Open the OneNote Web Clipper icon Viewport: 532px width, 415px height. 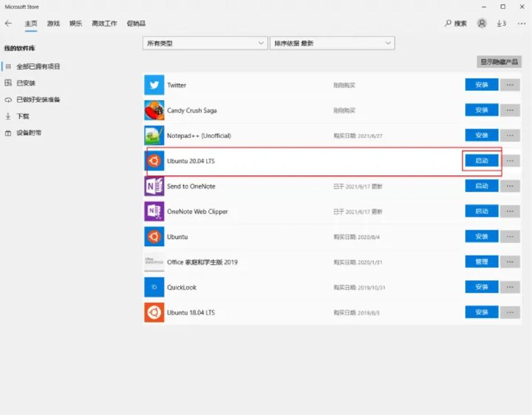coord(153,211)
